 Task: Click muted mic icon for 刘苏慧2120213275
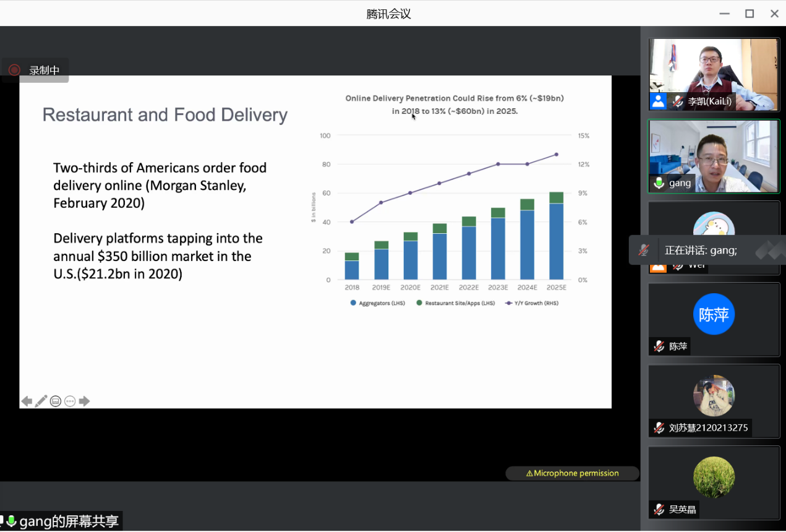click(x=659, y=427)
